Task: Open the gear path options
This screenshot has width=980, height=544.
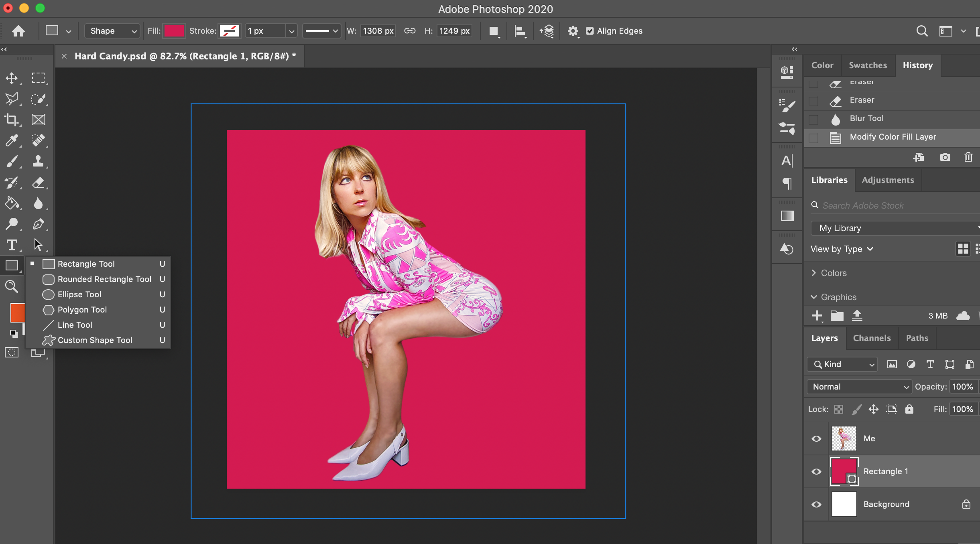Action: 573,31
